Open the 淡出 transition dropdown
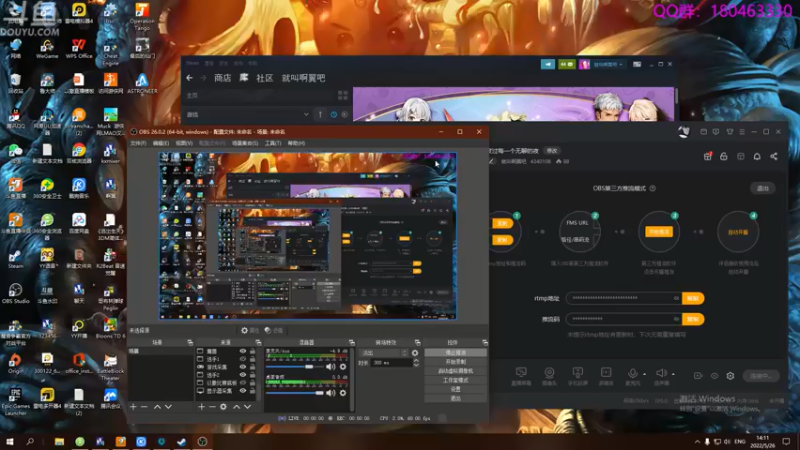Screen dimensions: 800x450 click(x=384, y=353)
